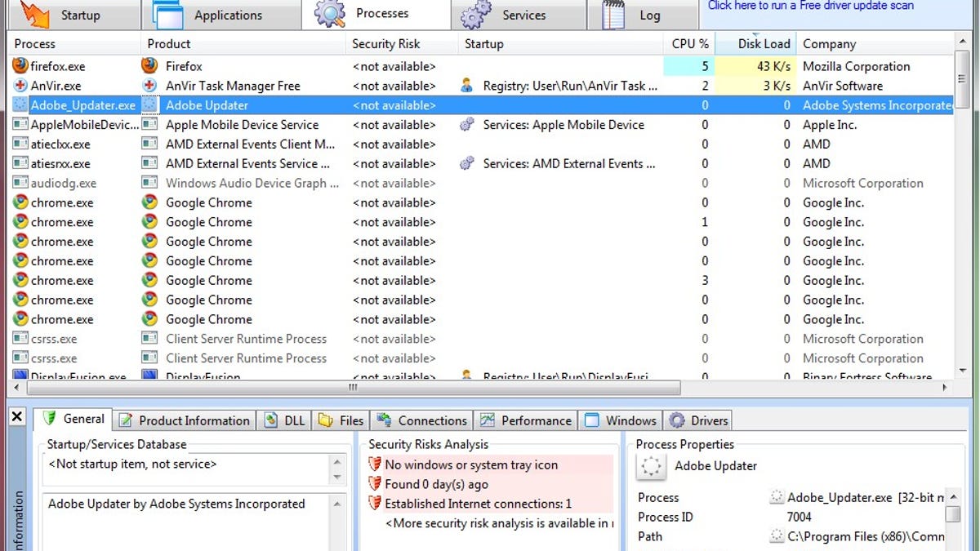The width and height of the screenshot is (980, 551).
Task: Open the Connections details tab
Action: [x=422, y=420]
